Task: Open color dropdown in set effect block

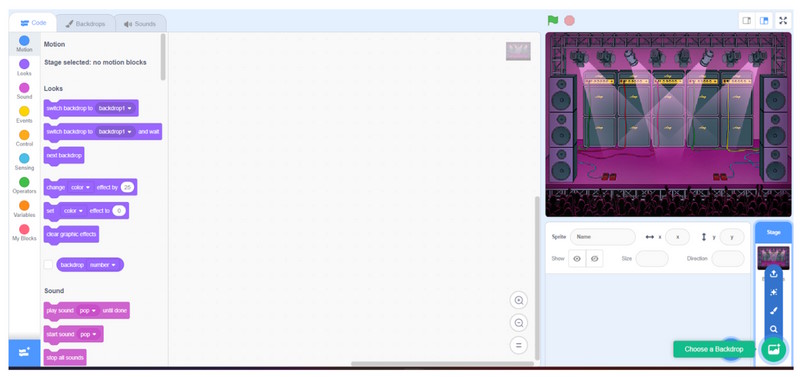Action: click(73, 211)
